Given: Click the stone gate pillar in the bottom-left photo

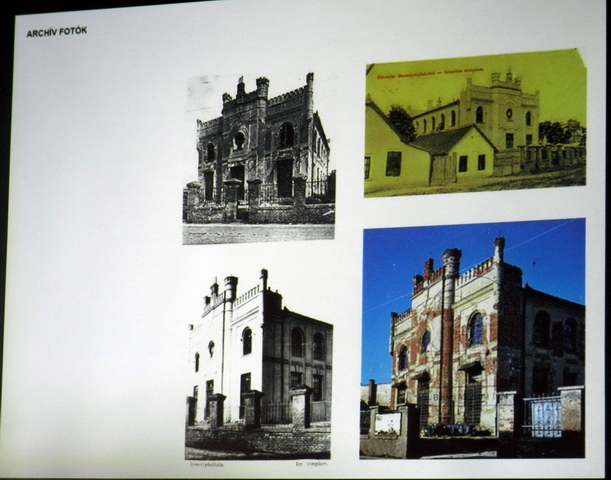Looking at the screenshot, I should (x=299, y=406).
